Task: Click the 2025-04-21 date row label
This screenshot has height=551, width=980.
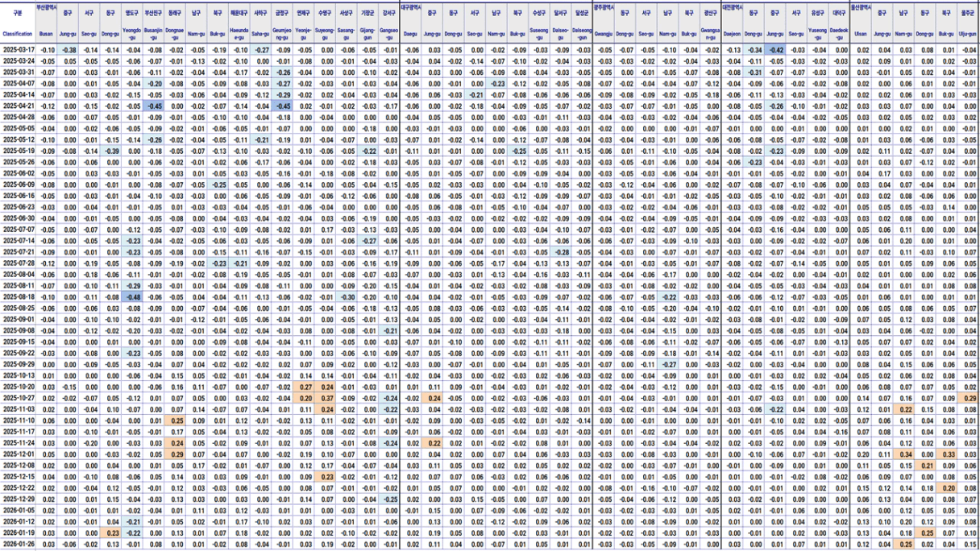Action: (x=18, y=106)
